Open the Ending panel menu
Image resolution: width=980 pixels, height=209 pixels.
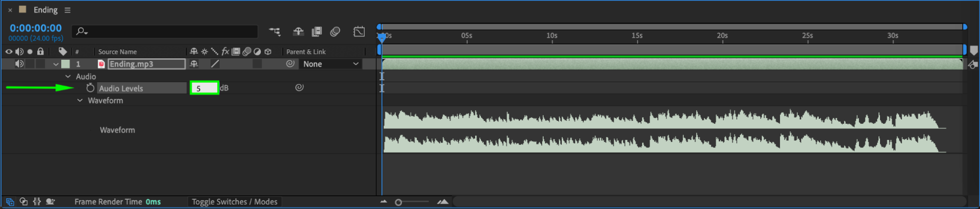(68, 10)
